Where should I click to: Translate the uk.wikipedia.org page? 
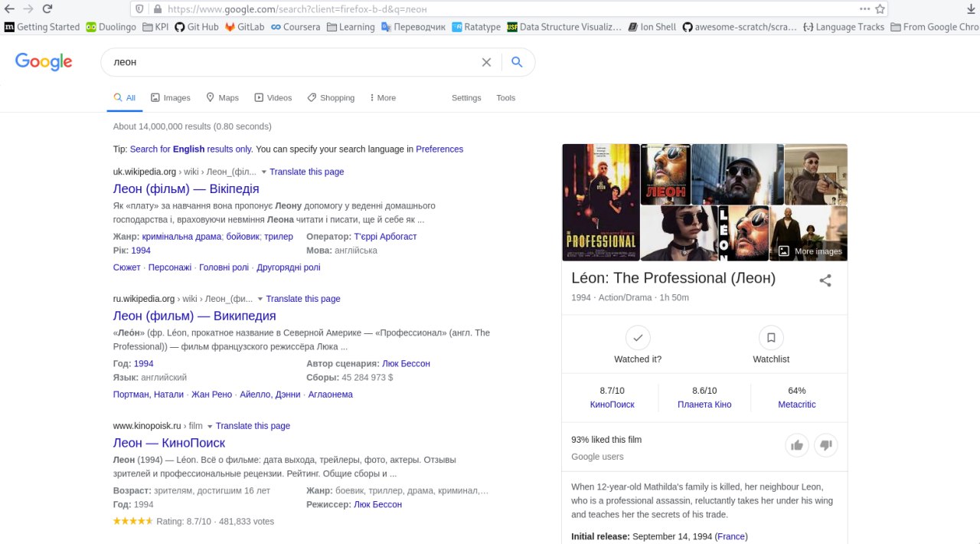click(x=307, y=172)
